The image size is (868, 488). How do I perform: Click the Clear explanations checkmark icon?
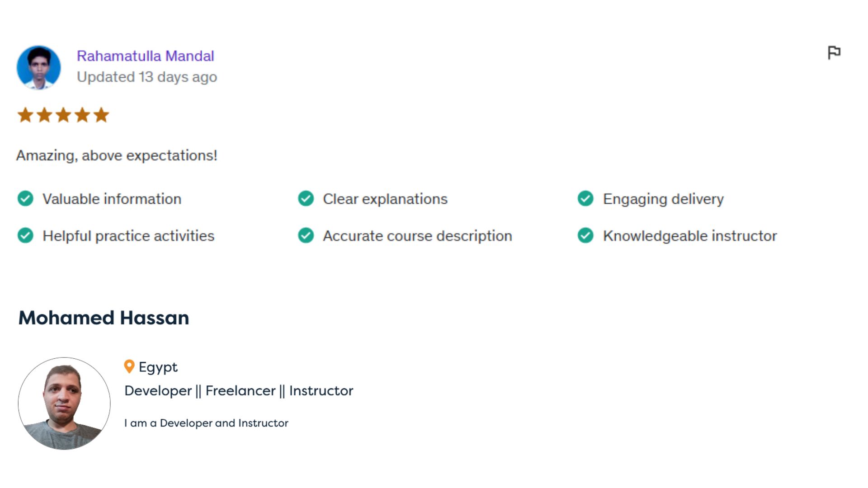click(306, 198)
